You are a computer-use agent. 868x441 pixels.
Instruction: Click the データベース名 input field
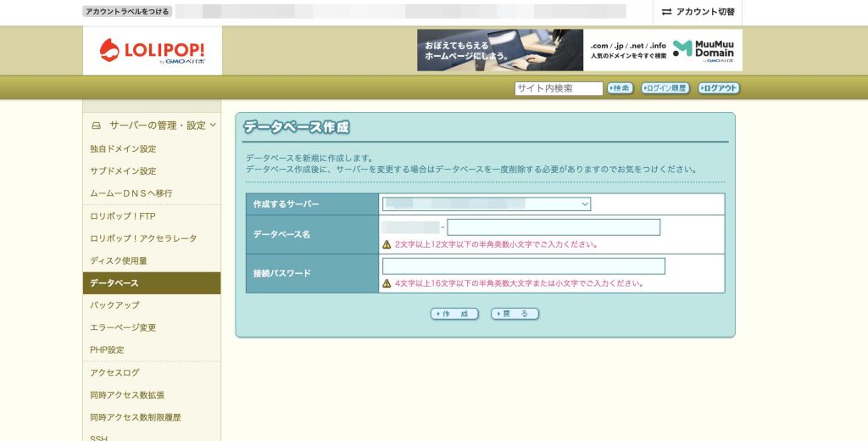pyautogui.click(x=553, y=227)
